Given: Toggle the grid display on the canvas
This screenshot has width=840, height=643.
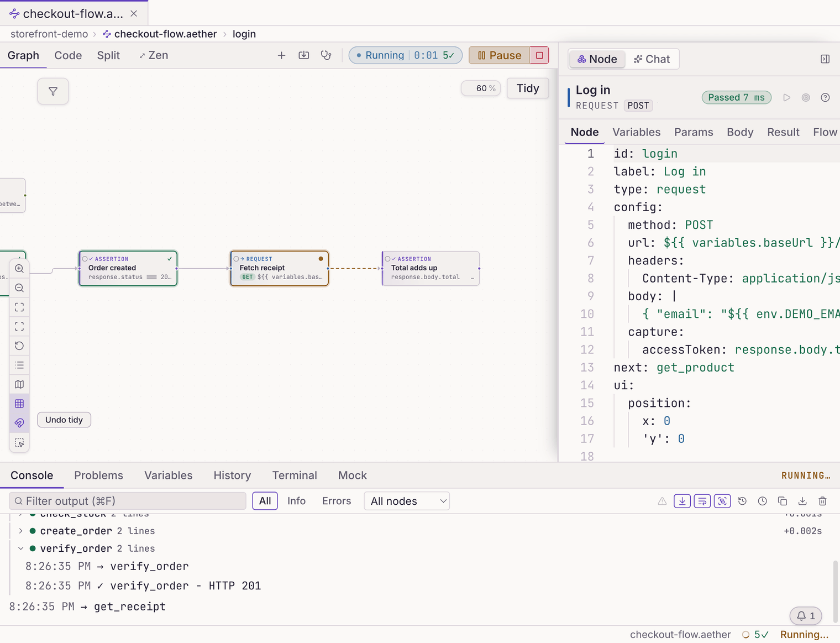Looking at the screenshot, I should [x=19, y=404].
